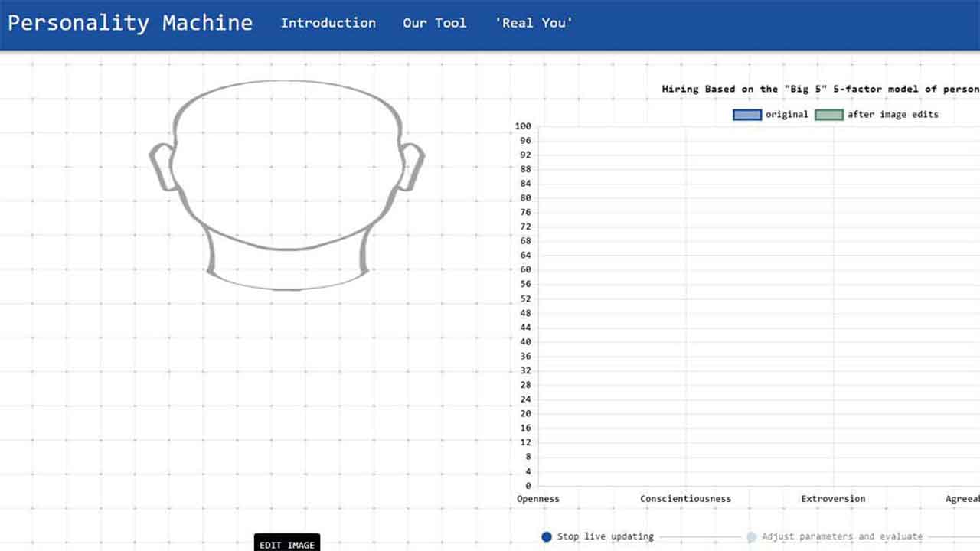The image size is (980, 551).
Task: Open the 'Real You' menu item
Action: pyautogui.click(x=534, y=23)
